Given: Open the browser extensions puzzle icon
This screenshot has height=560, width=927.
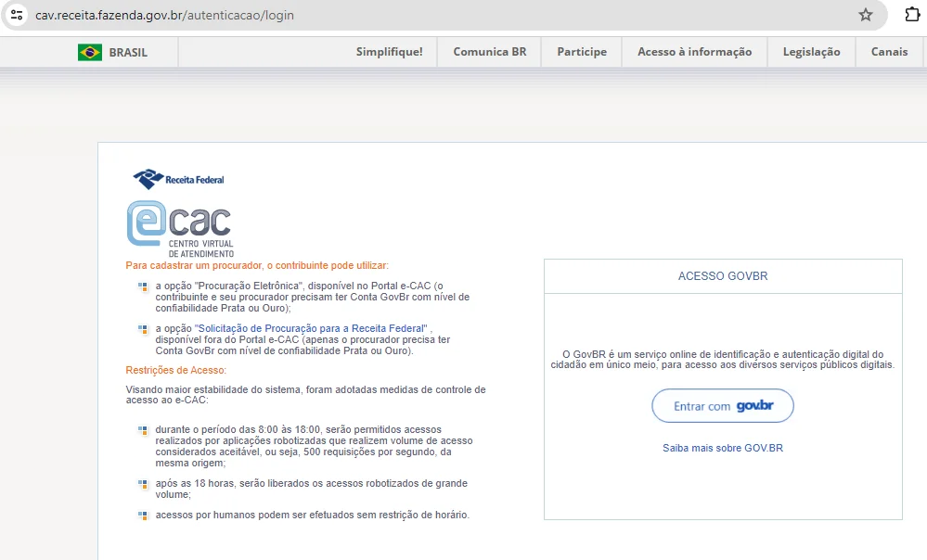Looking at the screenshot, I should pyautogui.click(x=912, y=15).
